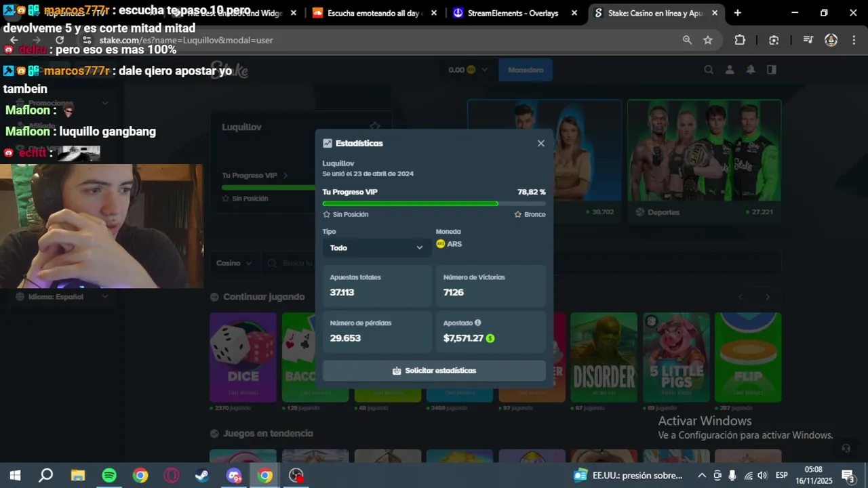Open the Windows notification center
The height and width of the screenshot is (488, 868).
(848, 475)
